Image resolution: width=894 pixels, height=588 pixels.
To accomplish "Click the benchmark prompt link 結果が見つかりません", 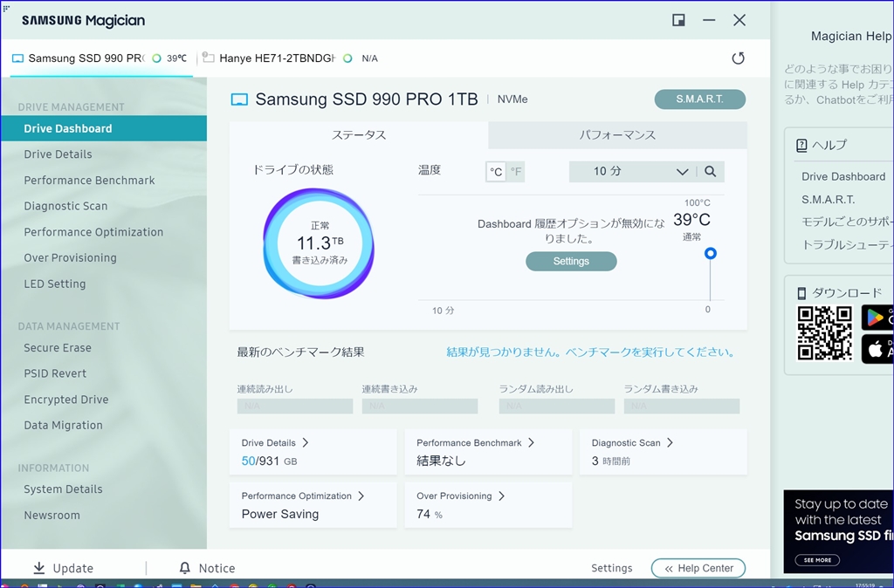I will 590,352.
